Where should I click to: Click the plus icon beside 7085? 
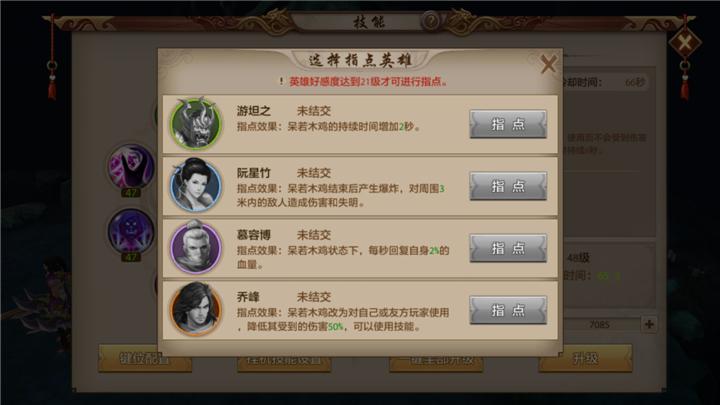coord(649,324)
